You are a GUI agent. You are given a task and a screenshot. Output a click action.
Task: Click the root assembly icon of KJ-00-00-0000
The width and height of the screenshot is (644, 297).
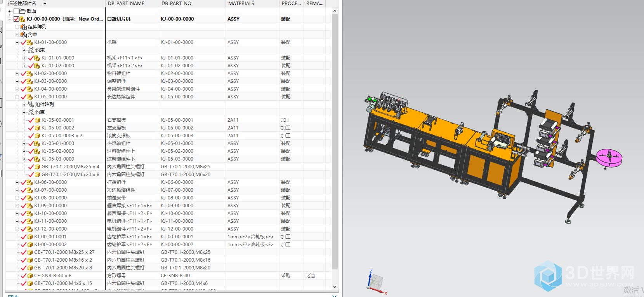[x=23, y=19]
